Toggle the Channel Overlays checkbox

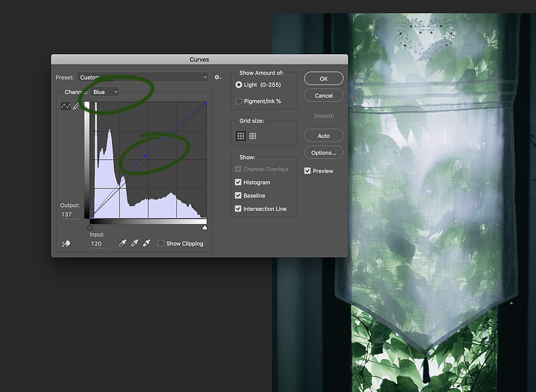[x=238, y=169]
